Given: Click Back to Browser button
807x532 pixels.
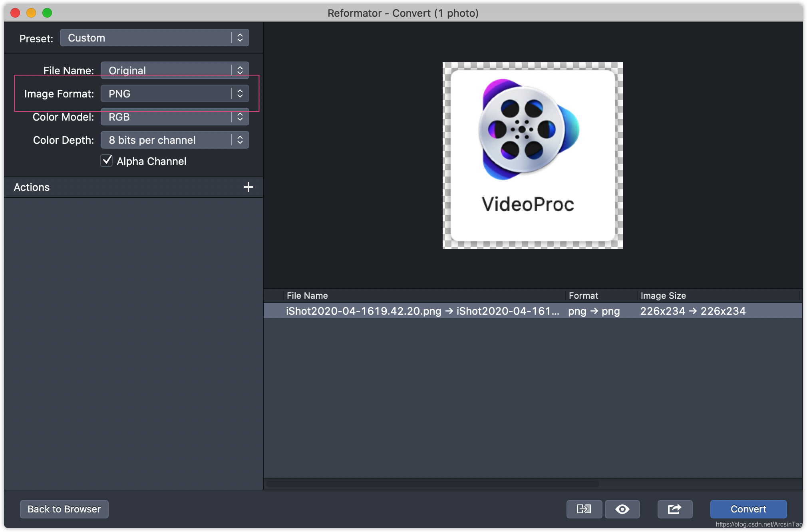Looking at the screenshot, I should pos(64,509).
